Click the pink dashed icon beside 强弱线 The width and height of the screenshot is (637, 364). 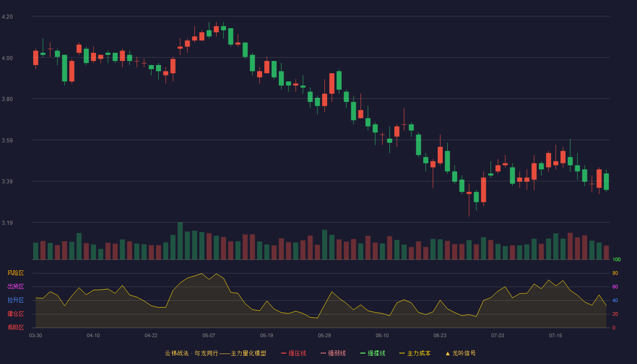click(324, 353)
